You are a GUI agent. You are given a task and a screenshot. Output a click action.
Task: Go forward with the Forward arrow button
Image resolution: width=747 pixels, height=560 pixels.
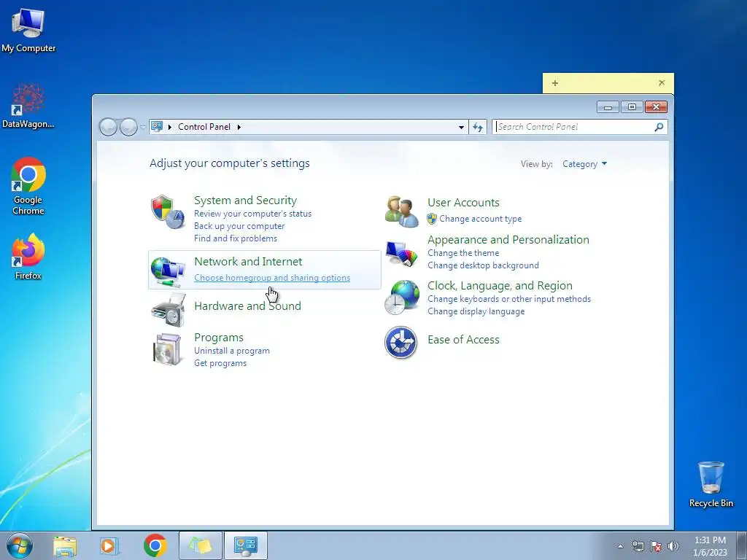128,127
